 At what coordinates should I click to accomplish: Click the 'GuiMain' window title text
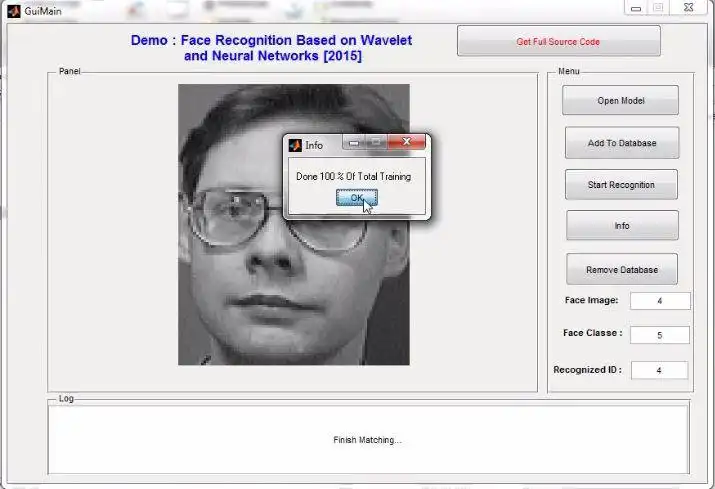coord(43,11)
